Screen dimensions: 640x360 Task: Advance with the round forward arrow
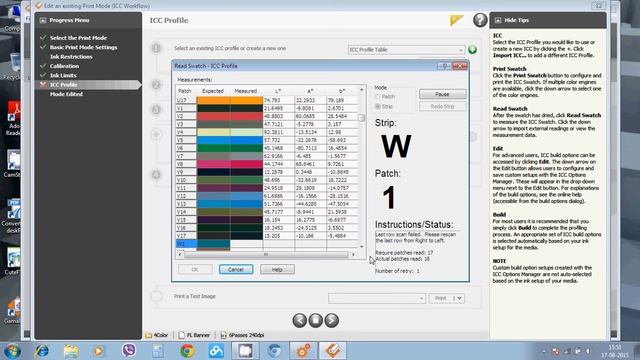click(331, 320)
